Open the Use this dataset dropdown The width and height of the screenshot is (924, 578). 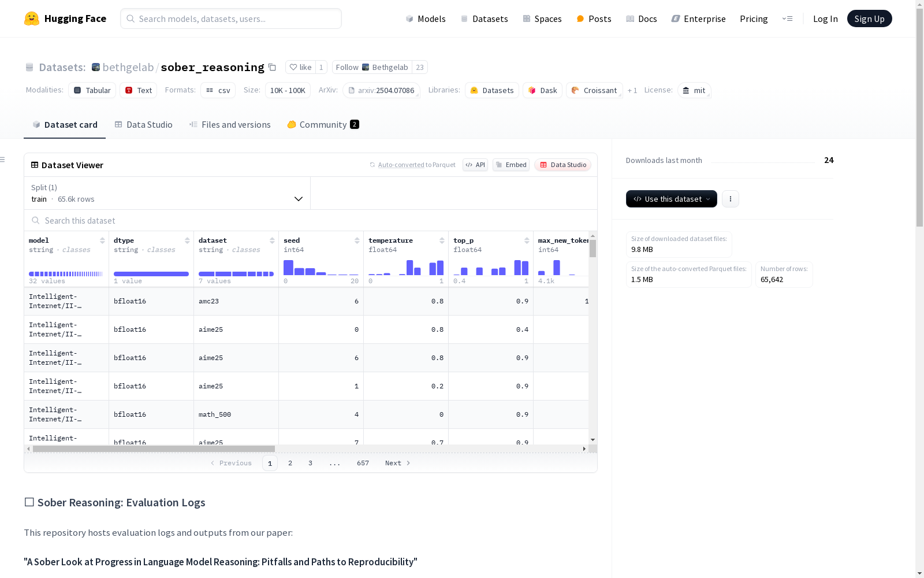click(x=672, y=199)
